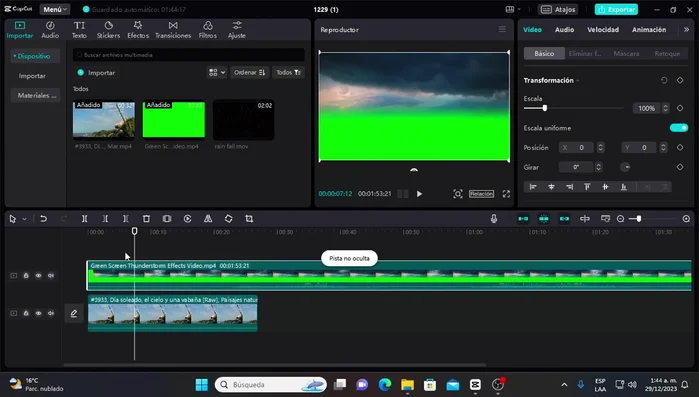Click the freeze frame icon
699x397 pixels.
(167, 219)
